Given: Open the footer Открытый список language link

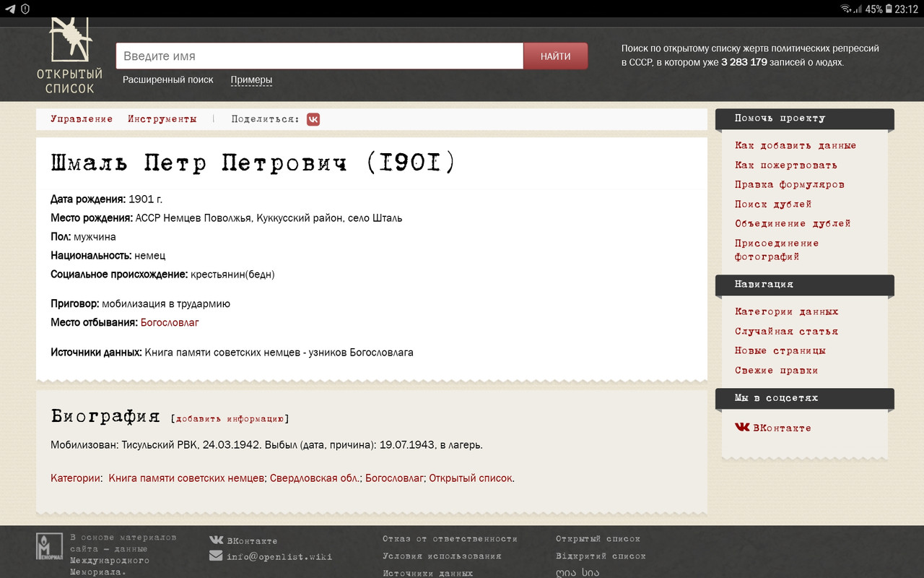Looking at the screenshot, I should [598, 539].
